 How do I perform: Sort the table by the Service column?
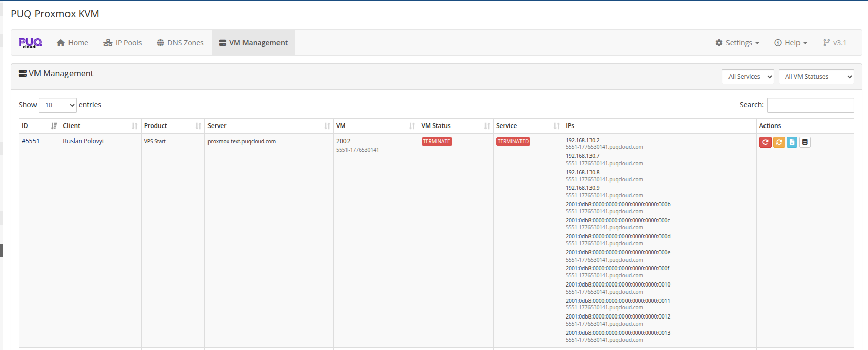528,126
